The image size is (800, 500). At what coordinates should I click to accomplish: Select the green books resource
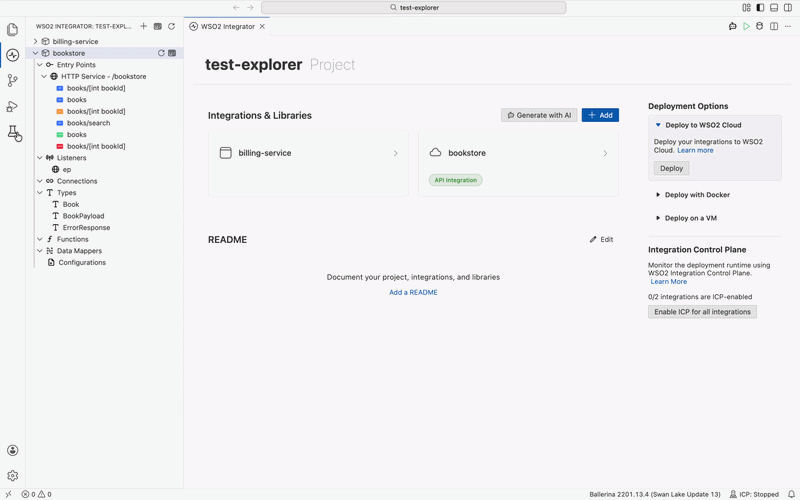tap(77, 135)
